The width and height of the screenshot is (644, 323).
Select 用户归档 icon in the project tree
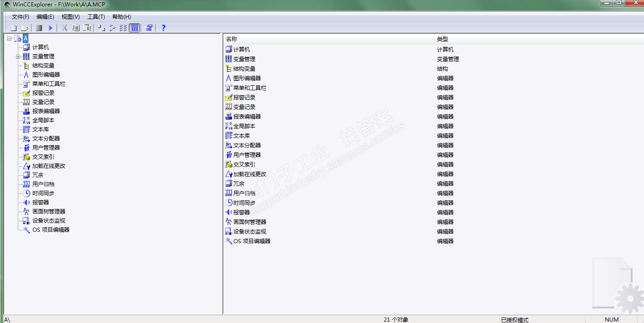(26, 184)
